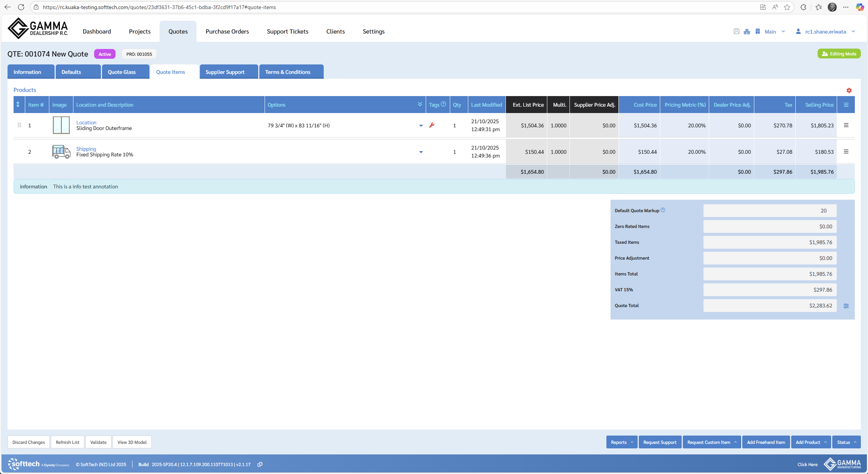Click the organization hierarchy icon in header
Viewport: 868px width, 474px height.
click(x=747, y=32)
